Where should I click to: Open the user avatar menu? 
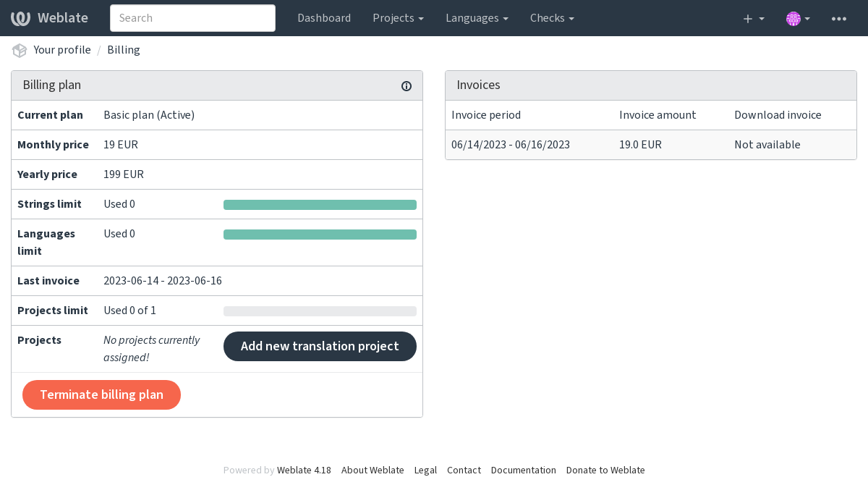coord(798,19)
